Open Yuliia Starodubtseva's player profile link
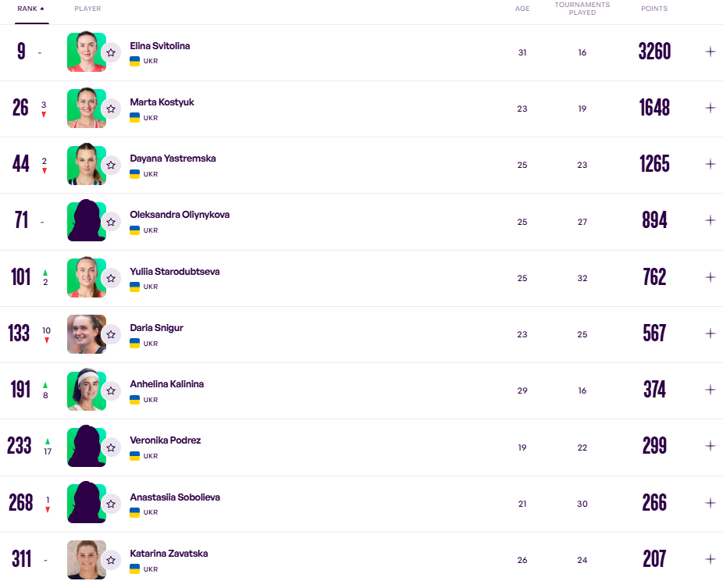The width and height of the screenshot is (723, 588). point(174,272)
